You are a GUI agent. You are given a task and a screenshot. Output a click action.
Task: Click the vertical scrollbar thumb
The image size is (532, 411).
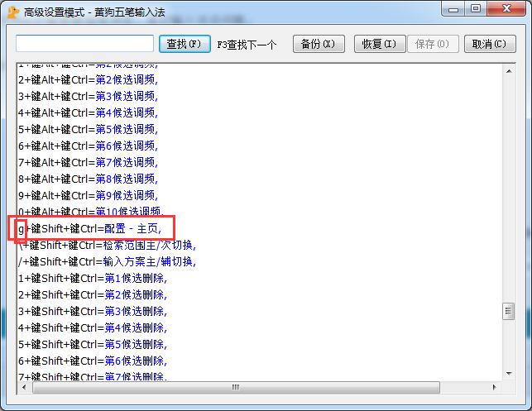pos(510,311)
